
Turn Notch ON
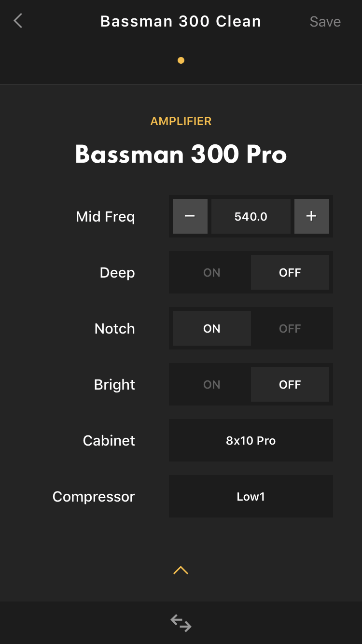coord(212,328)
